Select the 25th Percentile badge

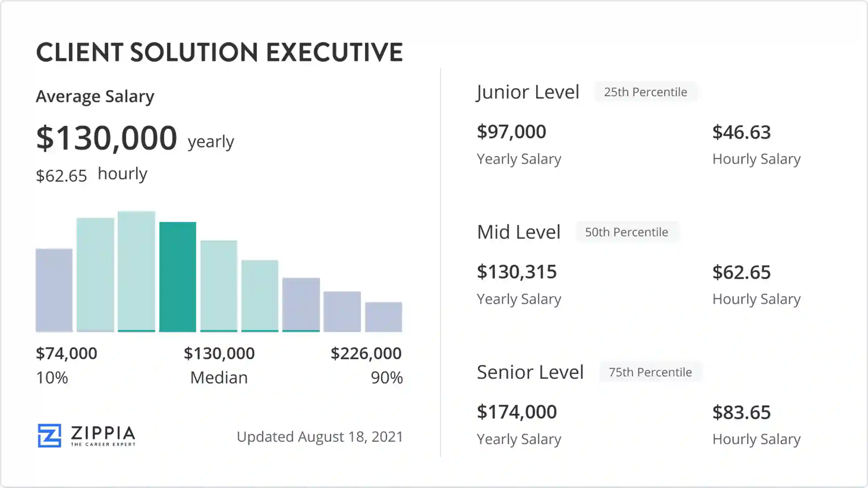(x=646, y=92)
